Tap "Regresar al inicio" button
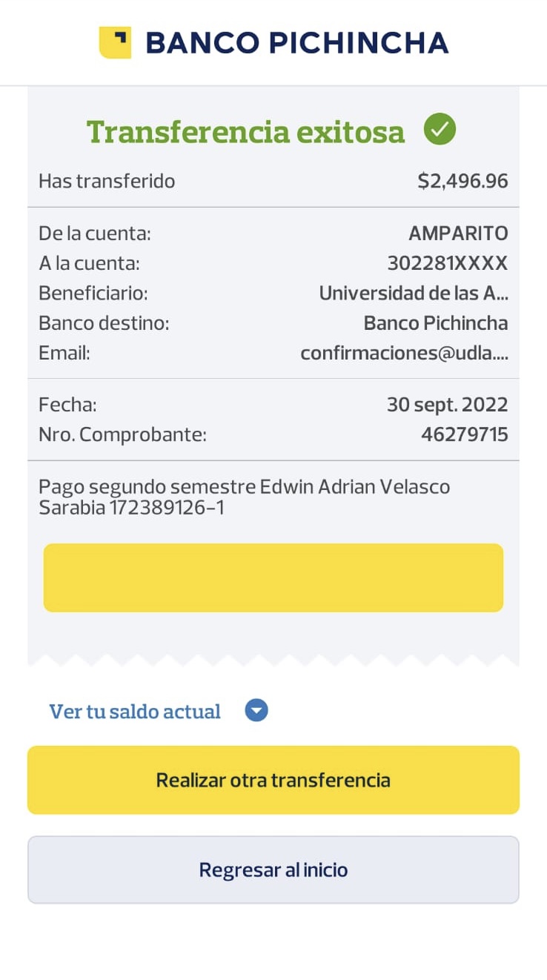The image size is (547, 980). (273, 870)
